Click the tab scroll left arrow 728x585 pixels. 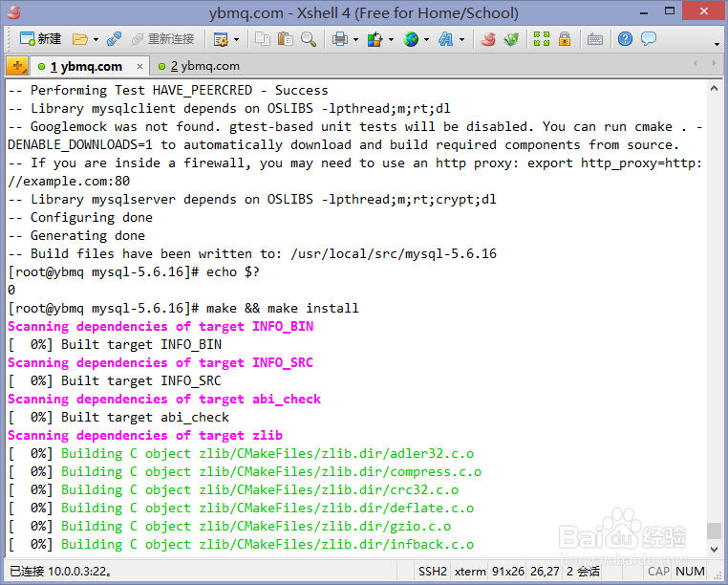click(x=695, y=63)
